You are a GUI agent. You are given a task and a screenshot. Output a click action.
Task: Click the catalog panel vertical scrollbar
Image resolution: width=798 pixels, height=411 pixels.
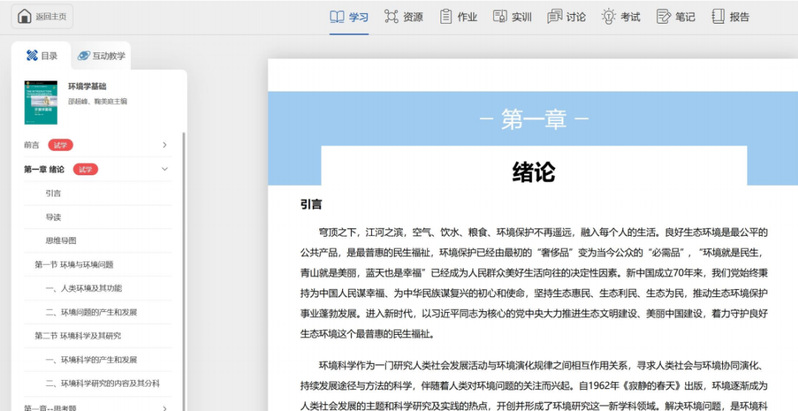pos(184,270)
